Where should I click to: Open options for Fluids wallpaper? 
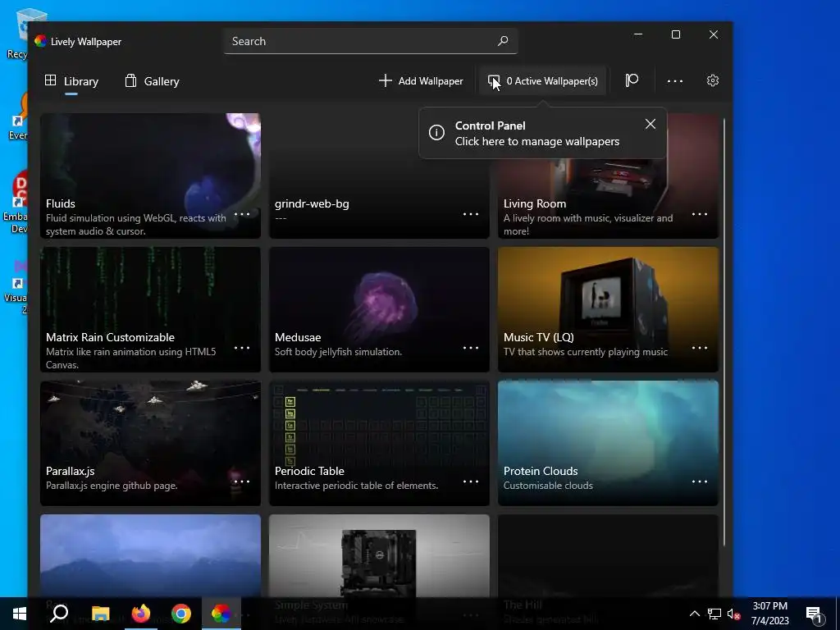tap(242, 214)
